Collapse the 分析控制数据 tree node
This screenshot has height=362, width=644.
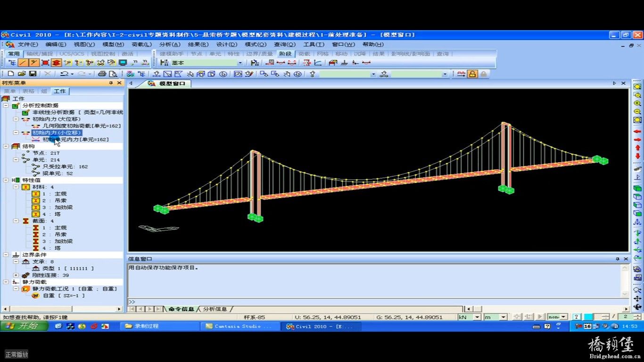tap(6, 106)
